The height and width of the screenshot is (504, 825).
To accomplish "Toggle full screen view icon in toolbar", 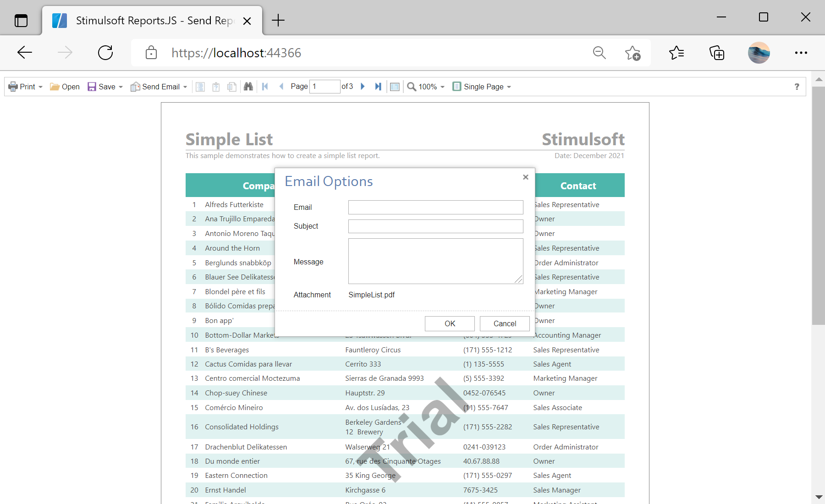I will [395, 87].
